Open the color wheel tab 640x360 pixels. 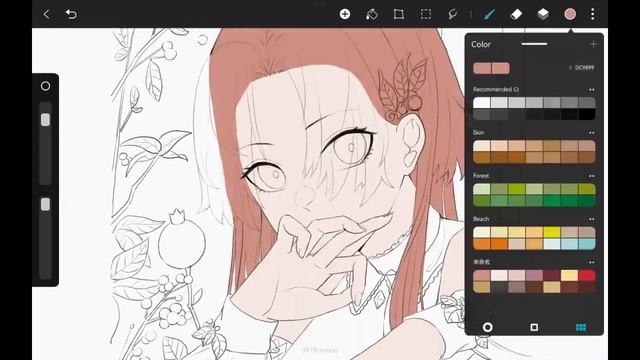[487, 327]
